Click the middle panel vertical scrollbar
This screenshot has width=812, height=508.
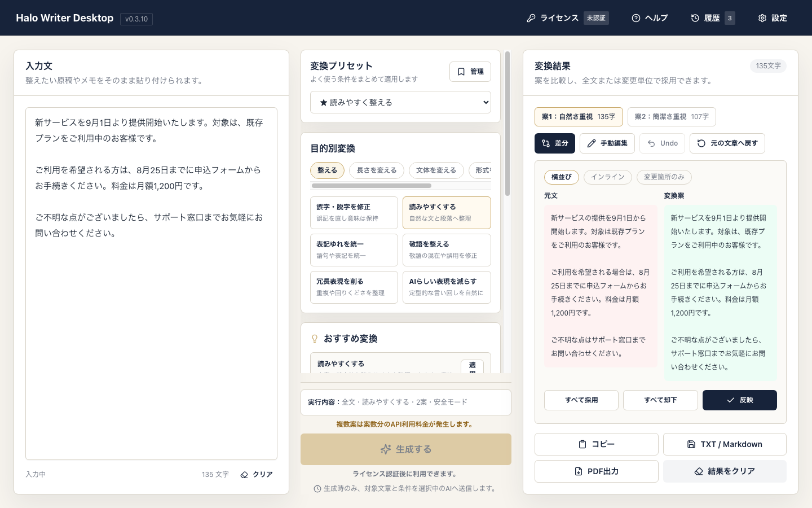click(507, 124)
